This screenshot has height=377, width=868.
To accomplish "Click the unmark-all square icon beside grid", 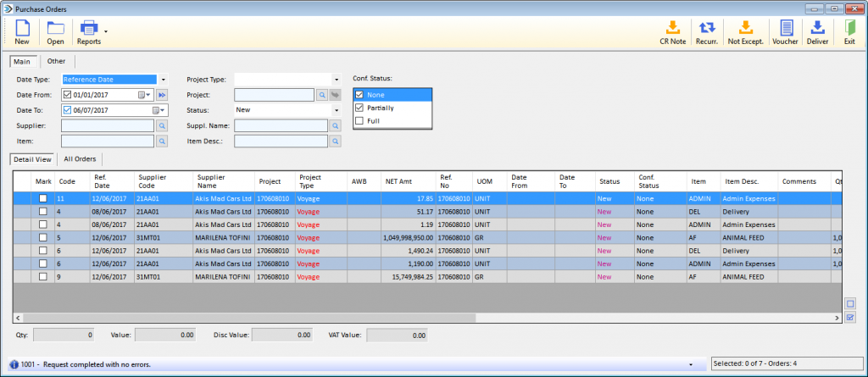I will pos(850,303).
